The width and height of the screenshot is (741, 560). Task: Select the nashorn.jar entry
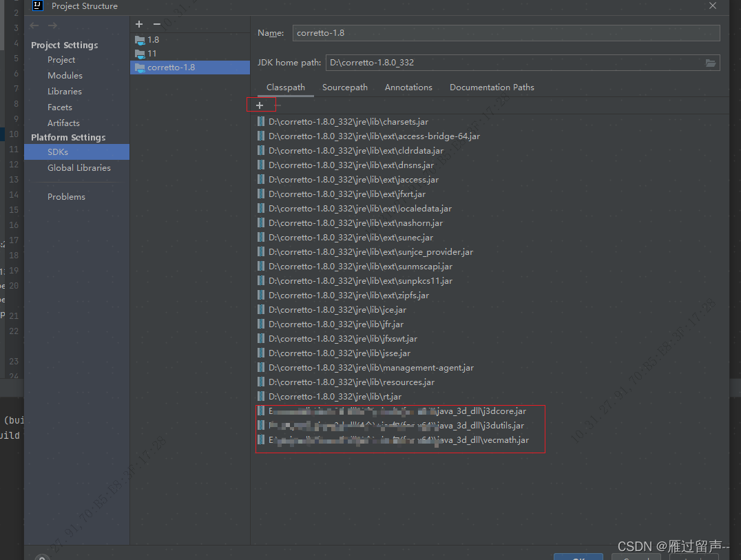pyautogui.click(x=490, y=223)
